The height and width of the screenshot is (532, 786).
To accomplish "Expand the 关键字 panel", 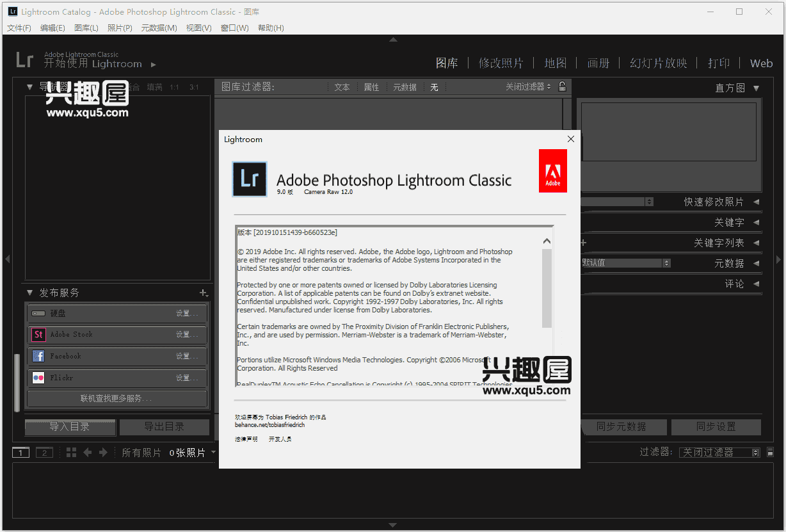I will tap(757, 222).
